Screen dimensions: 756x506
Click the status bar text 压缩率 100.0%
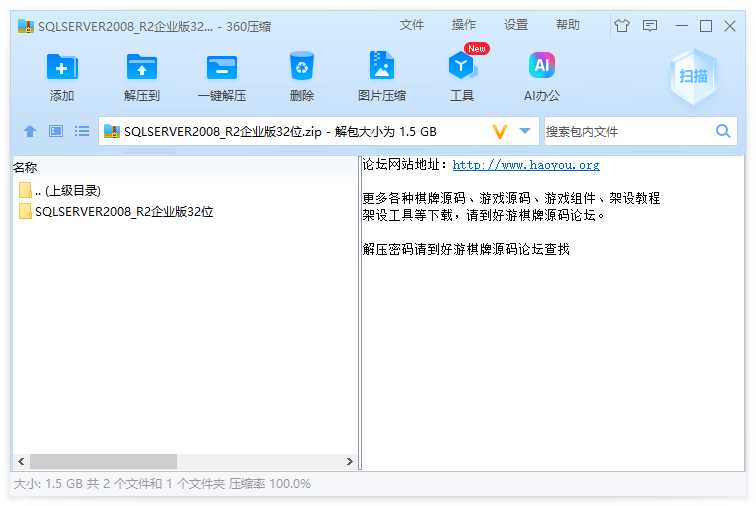(270, 483)
